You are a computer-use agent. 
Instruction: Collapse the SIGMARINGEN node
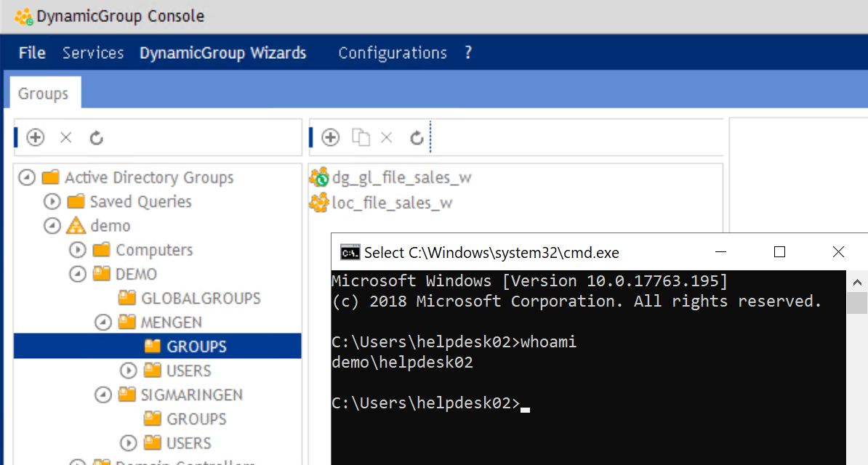[x=103, y=395]
